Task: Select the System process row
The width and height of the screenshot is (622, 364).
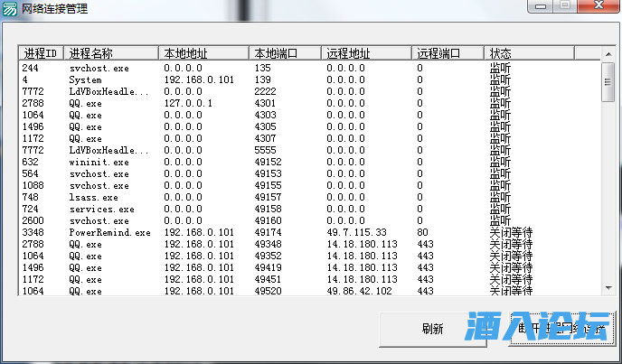Action: [x=309, y=79]
